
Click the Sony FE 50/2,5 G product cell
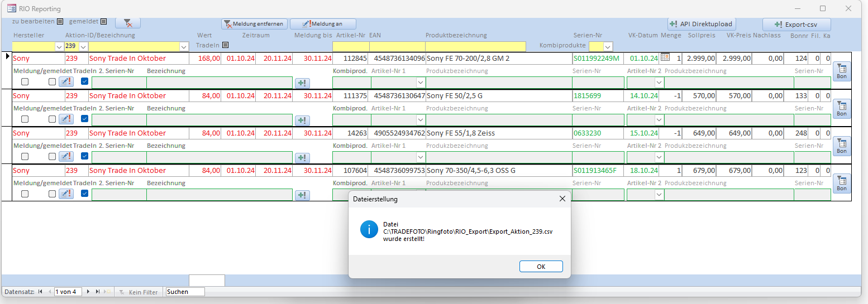click(499, 95)
